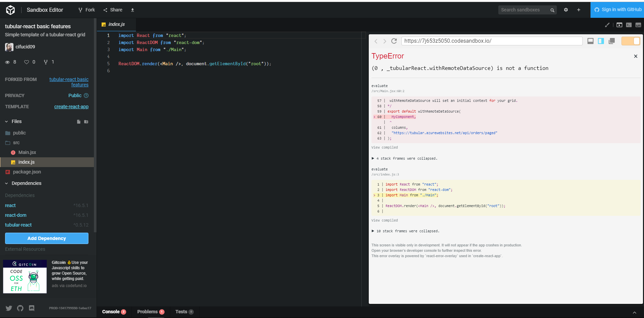Screen dimensions: 644x318
Task: Click the heart like icon
Action: (x=27, y=62)
